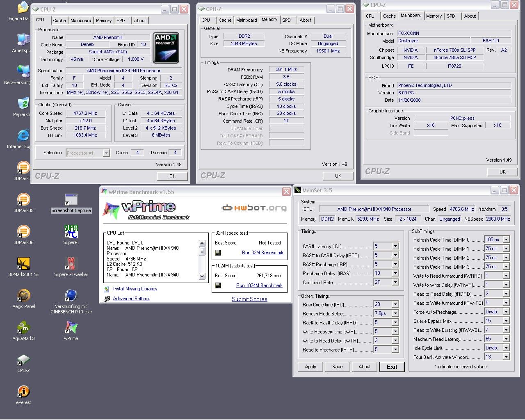Screen dimensions: 525x420
Task: Click OK in the CPU-Z Mainboard window
Action: [x=502, y=171]
